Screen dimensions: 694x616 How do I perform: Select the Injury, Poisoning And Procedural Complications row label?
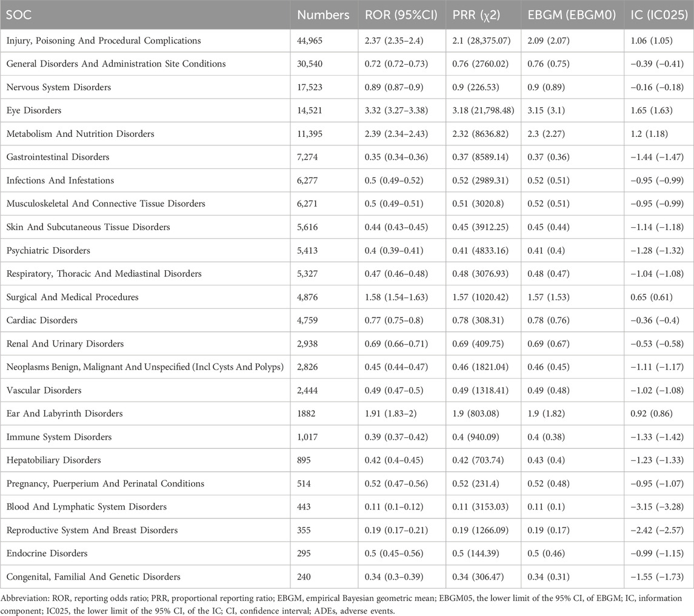click(x=104, y=41)
